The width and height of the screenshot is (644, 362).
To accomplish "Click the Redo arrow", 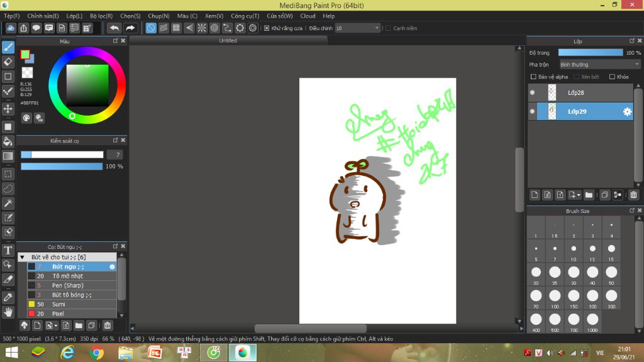I will pos(130,28).
